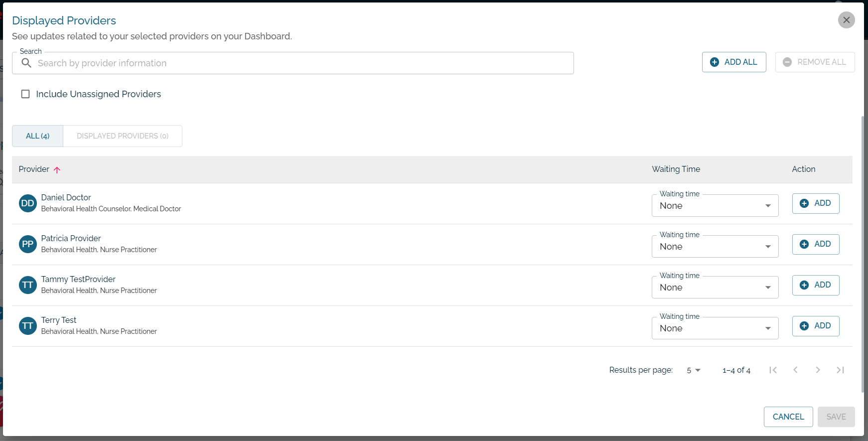Expand the Results per page selector
868x441 pixels.
coord(694,370)
